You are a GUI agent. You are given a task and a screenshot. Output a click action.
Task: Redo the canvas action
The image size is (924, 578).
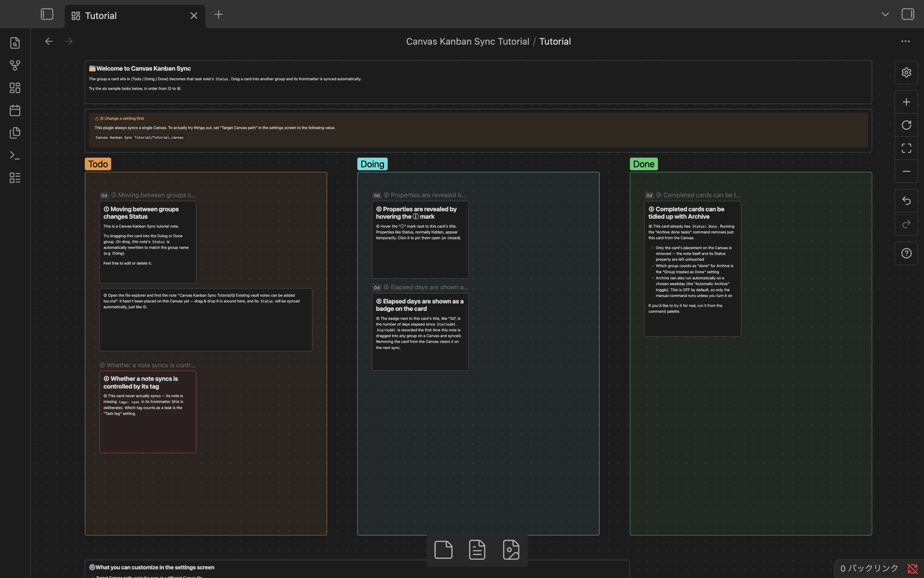pos(907,224)
